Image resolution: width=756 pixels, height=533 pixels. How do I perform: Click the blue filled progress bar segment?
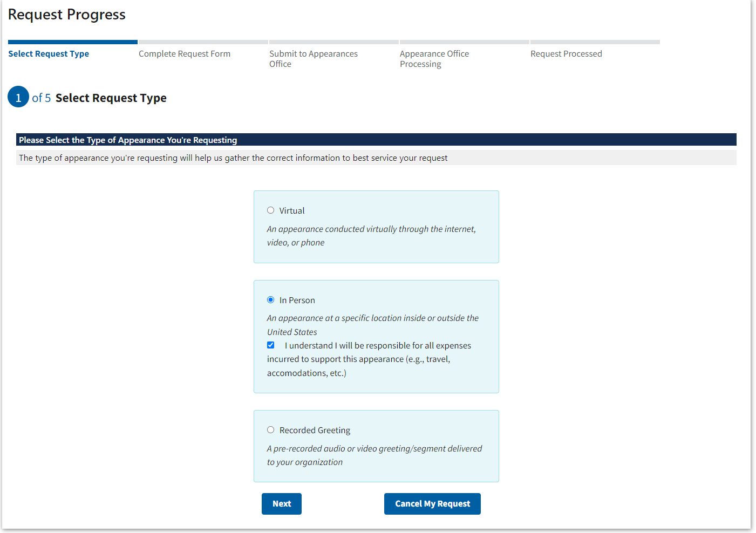(73, 42)
